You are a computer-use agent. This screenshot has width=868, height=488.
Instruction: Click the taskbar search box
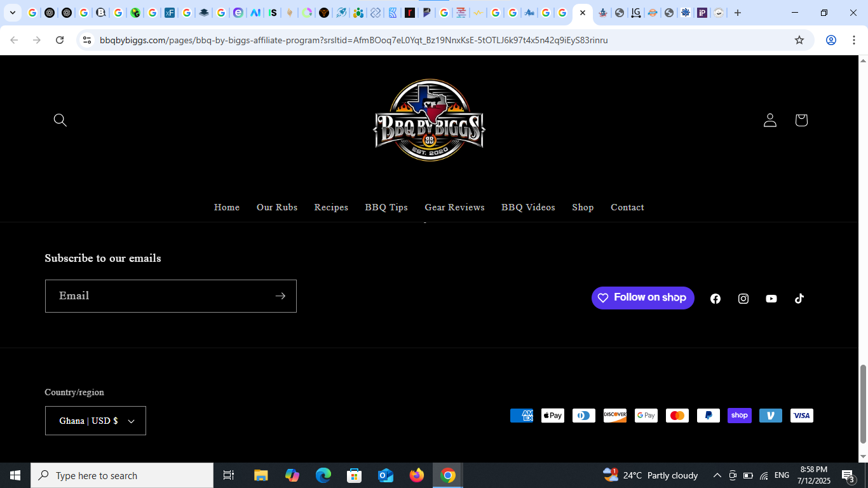[x=122, y=475]
